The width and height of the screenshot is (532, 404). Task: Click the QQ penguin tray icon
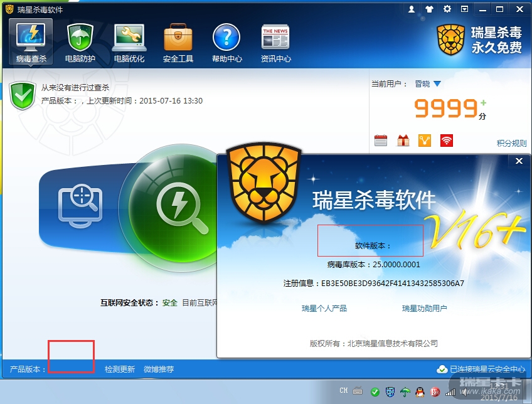tap(420, 392)
